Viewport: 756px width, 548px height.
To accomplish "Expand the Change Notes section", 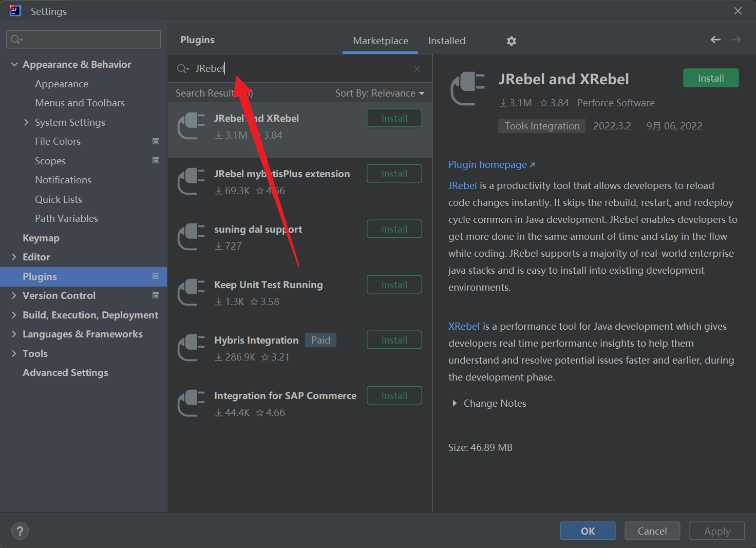I will click(x=455, y=403).
